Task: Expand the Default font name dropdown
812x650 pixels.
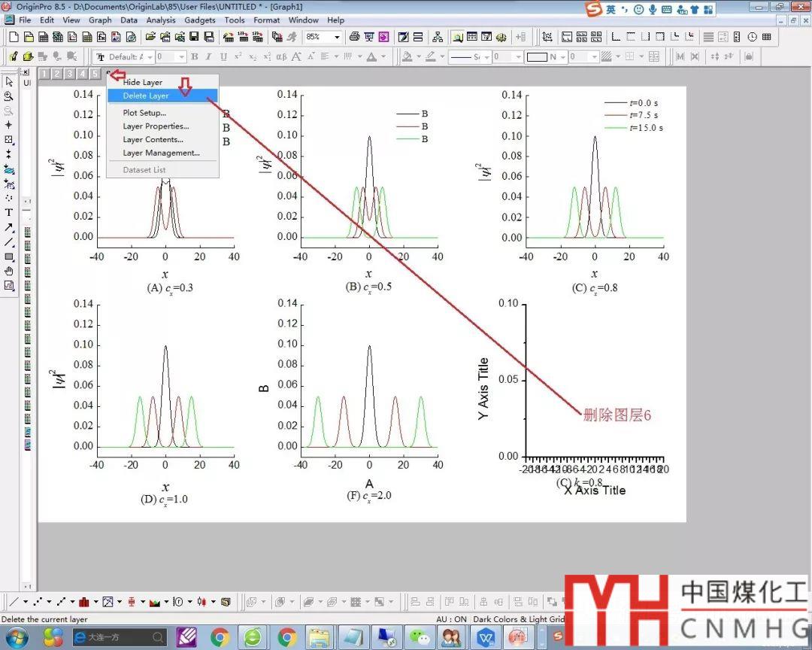Action: click(151, 56)
